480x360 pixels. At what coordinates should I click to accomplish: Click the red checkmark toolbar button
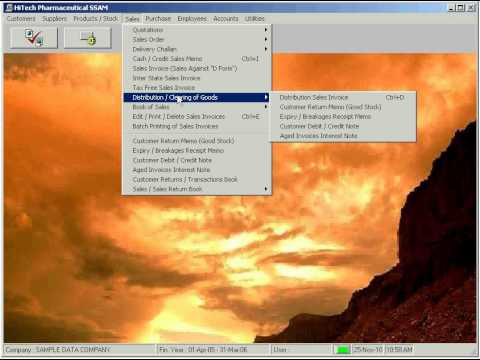pos(34,38)
